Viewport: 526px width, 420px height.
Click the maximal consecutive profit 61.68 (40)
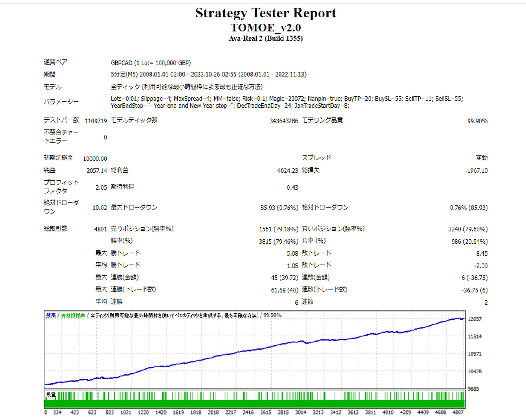(x=285, y=290)
